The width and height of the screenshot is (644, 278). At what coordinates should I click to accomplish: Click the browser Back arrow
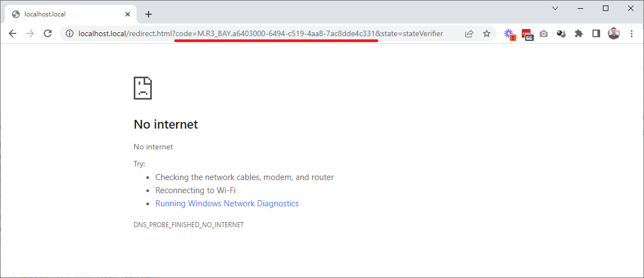coord(13,33)
